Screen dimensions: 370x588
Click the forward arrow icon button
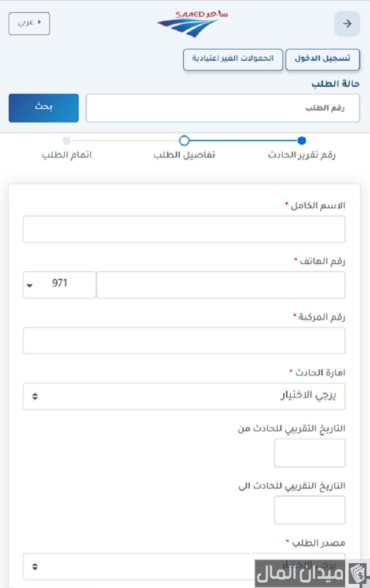coord(347,24)
